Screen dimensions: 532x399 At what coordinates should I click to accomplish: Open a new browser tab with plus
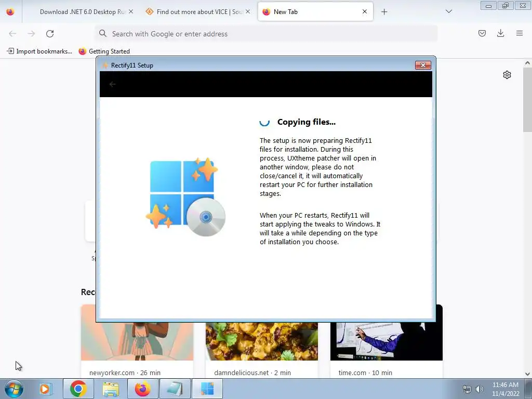[x=384, y=12]
